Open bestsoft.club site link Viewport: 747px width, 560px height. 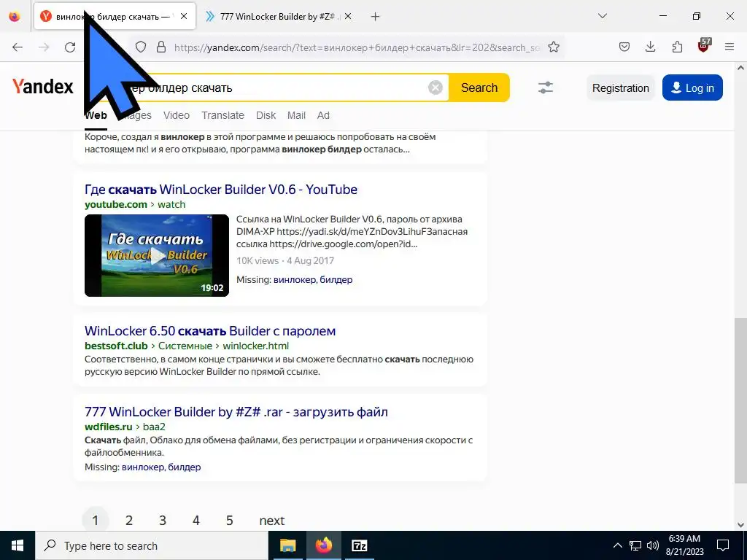116,346
